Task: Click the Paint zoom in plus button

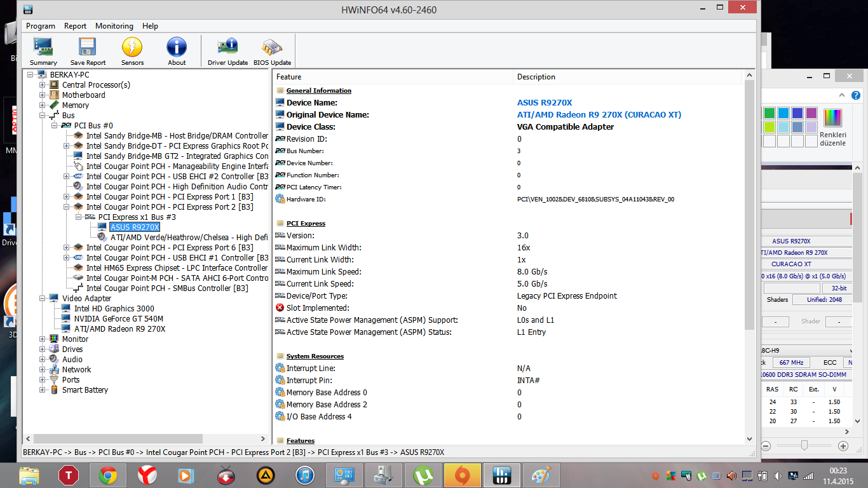Action: click(843, 446)
